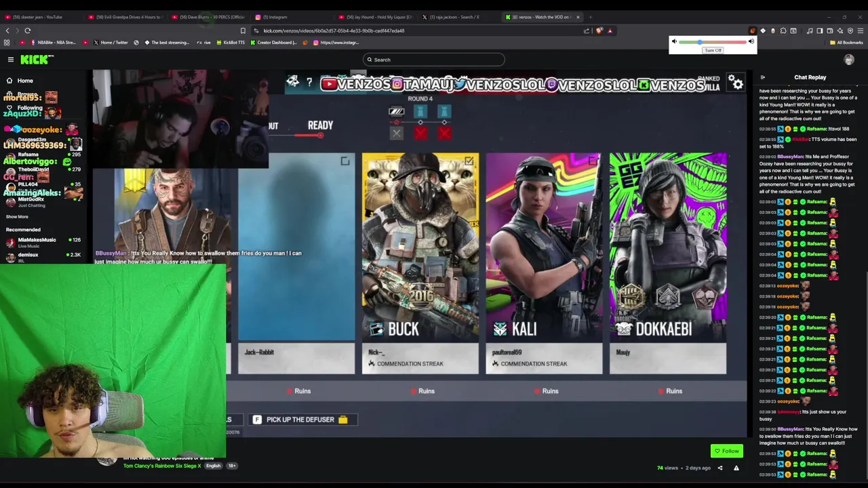
Task: Open the browser main menu icon
Action: point(861,30)
